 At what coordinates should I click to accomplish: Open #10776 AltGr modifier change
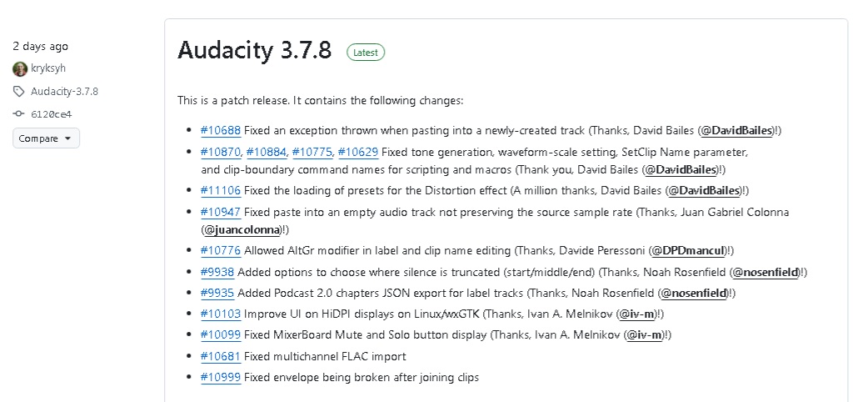point(220,251)
